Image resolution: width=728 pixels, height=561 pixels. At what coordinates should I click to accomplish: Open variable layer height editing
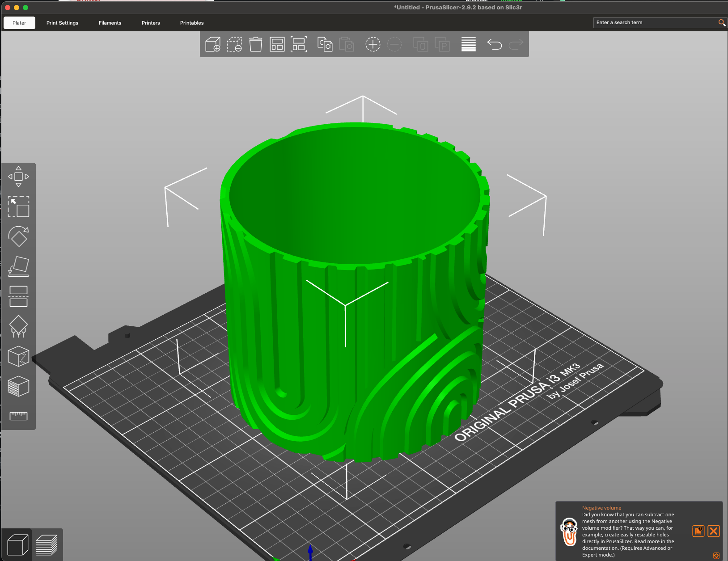click(468, 44)
